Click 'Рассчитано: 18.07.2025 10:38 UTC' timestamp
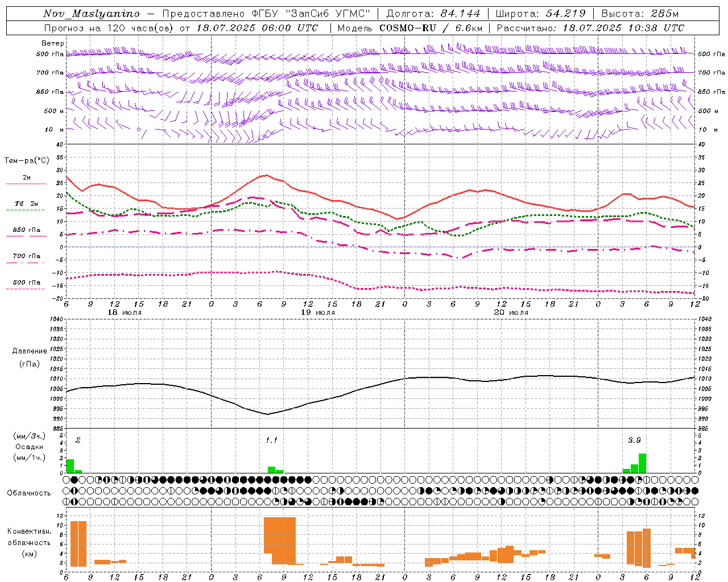The width and height of the screenshot is (728, 582). pos(590,28)
